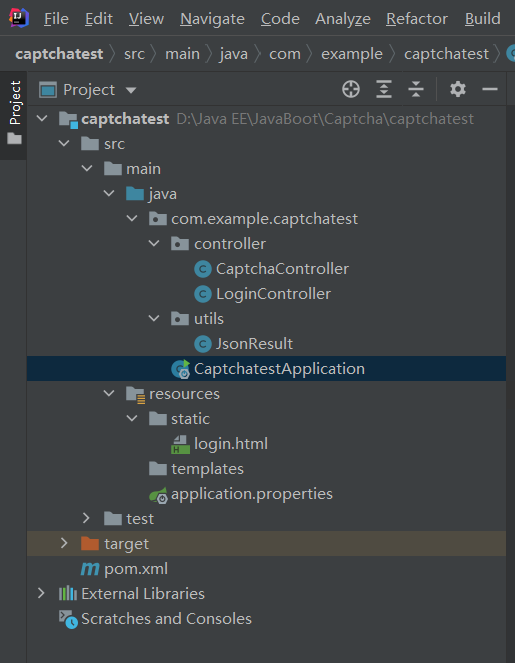Open the Refactor menu
Image resolution: width=515 pixels, height=663 pixels.
coord(417,19)
